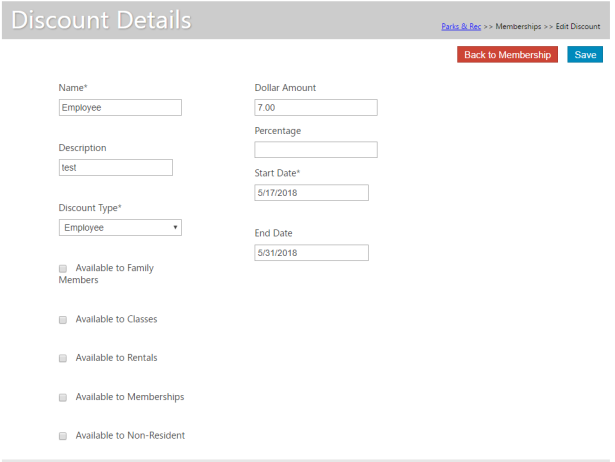615x462 pixels.
Task: Click the Dollar Amount field showing 7.00
Action: tap(315, 108)
